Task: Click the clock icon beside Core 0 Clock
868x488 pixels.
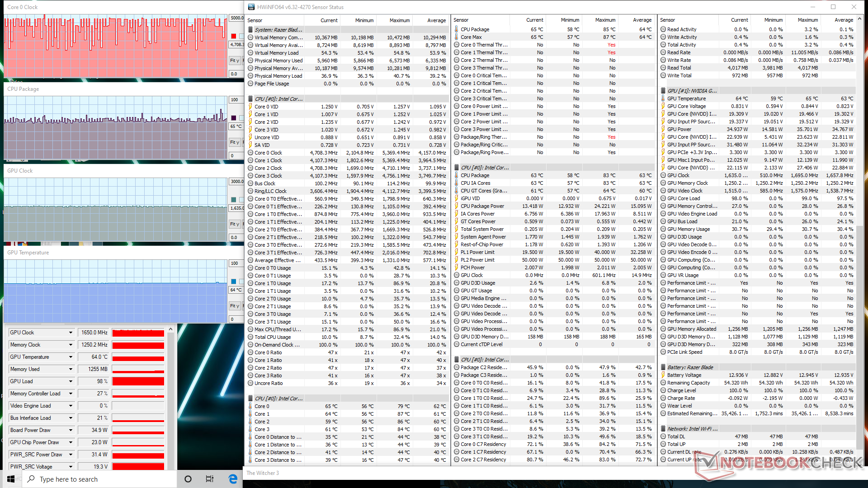Action: click(x=250, y=153)
